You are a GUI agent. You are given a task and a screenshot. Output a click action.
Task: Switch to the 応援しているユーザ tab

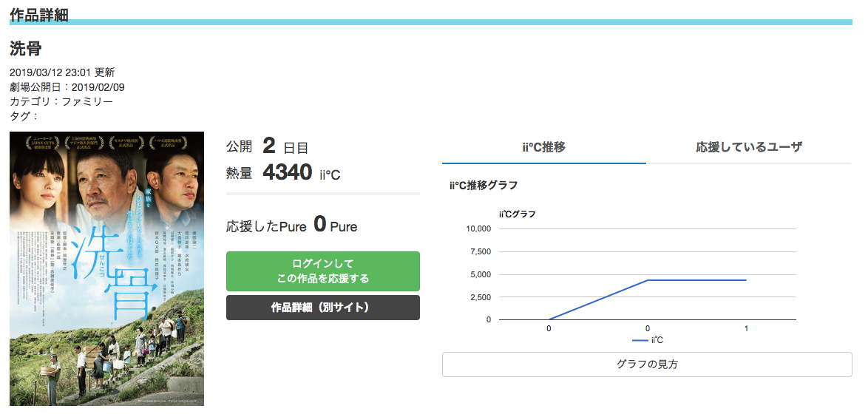coord(749,147)
